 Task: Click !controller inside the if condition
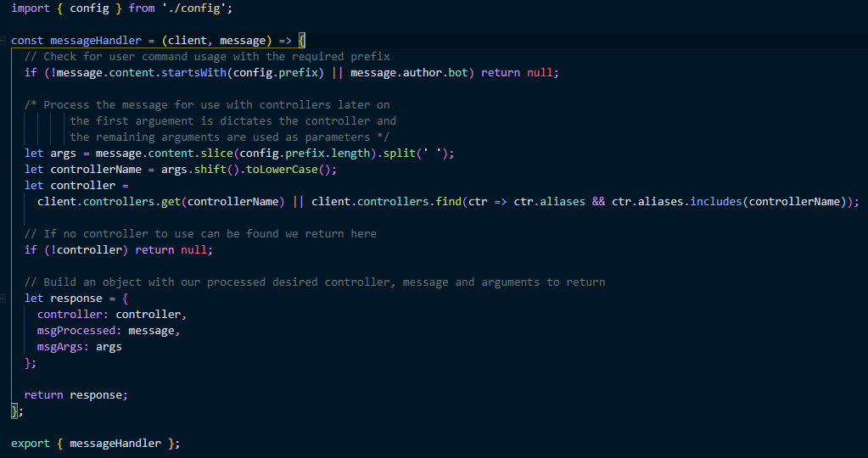click(86, 249)
